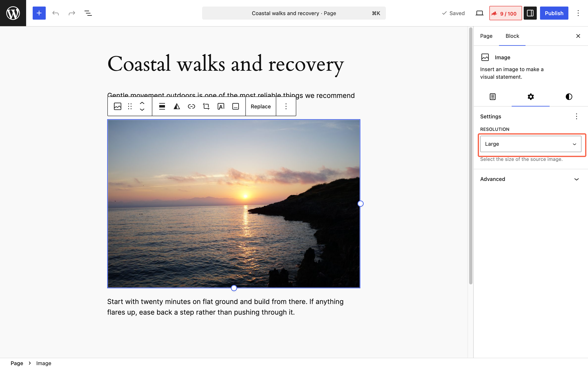588x368 pixels.
Task: Open the Styles half-circle tab
Action: pyautogui.click(x=569, y=97)
